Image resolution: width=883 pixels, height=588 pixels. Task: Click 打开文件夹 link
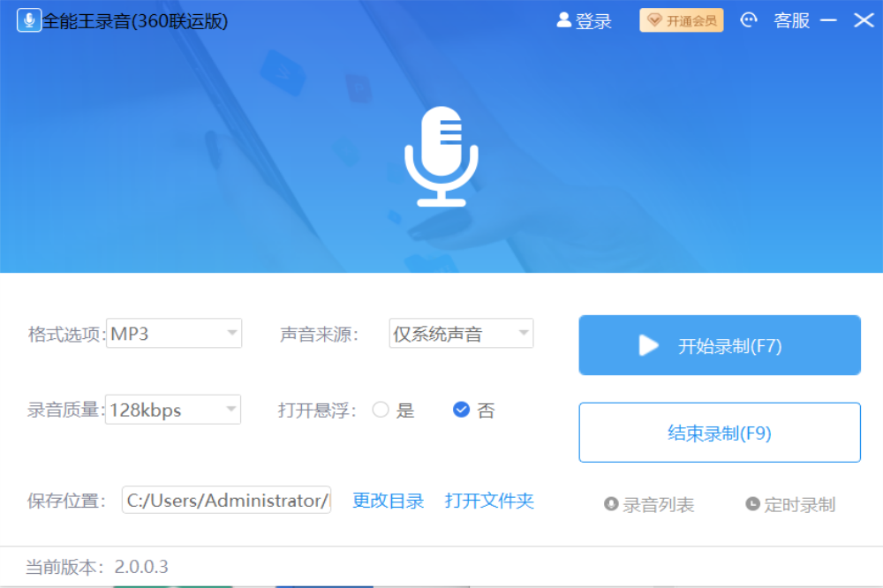pyautogui.click(x=489, y=500)
